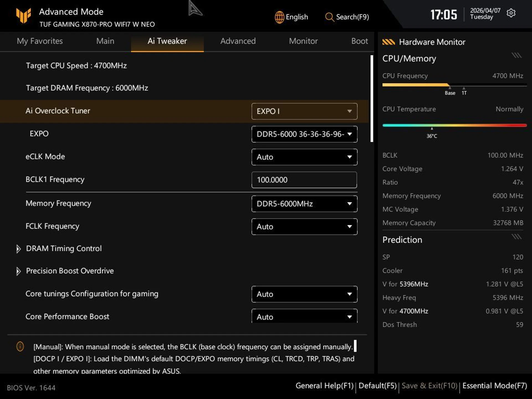Click the CPU Frequency progress bar

point(454,85)
